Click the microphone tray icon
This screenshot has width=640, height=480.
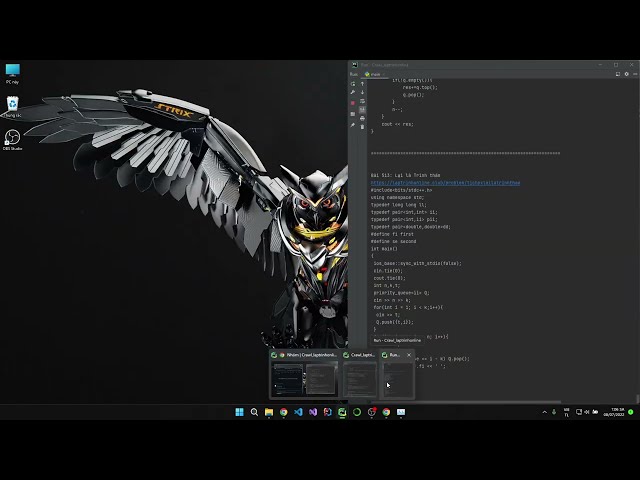point(554,412)
